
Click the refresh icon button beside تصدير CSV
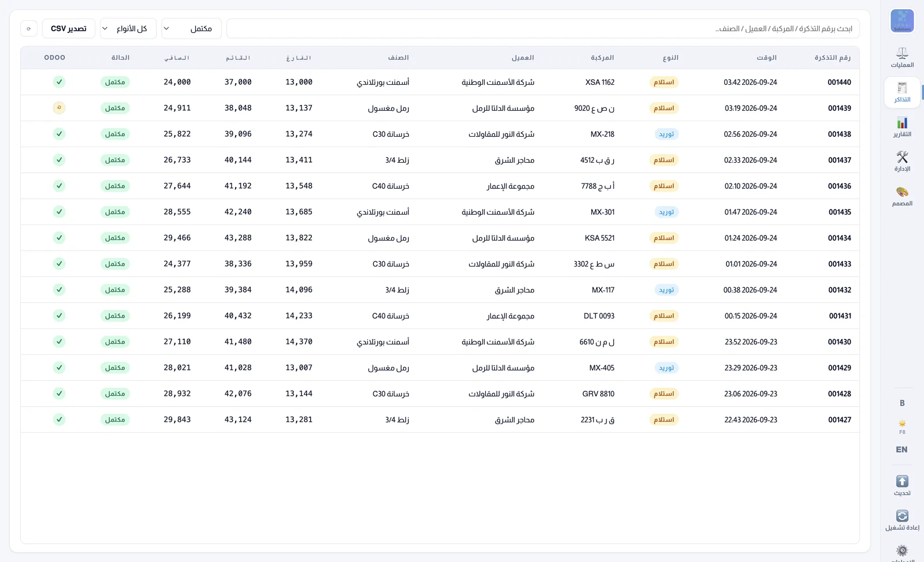click(29, 28)
